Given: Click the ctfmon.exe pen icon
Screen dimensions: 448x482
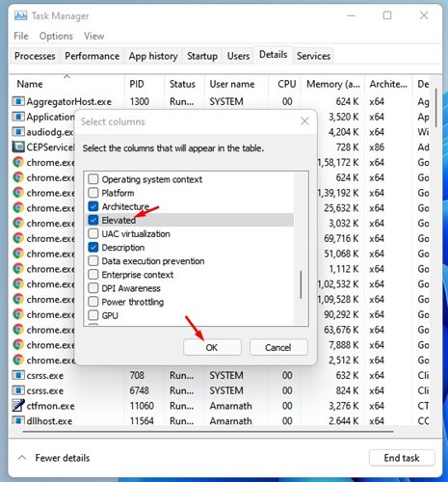Looking at the screenshot, I should 18,406.
